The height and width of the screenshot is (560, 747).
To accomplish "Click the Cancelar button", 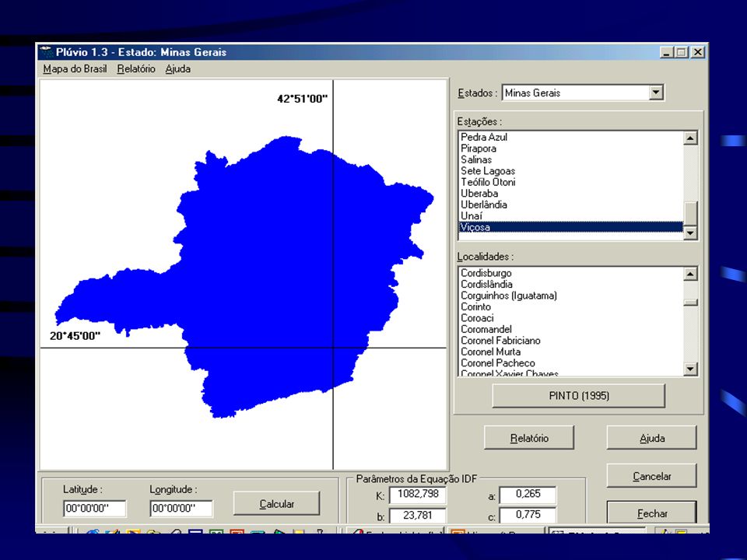I will [652, 476].
